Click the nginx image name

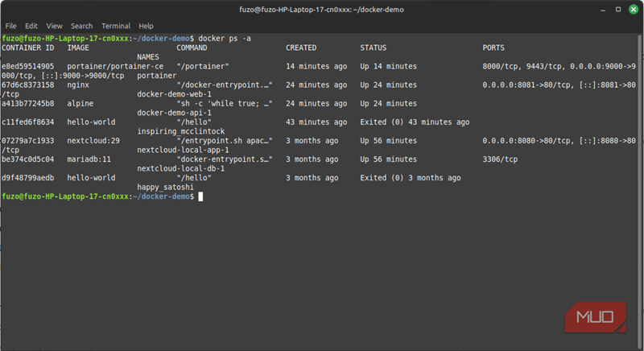pos(80,85)
